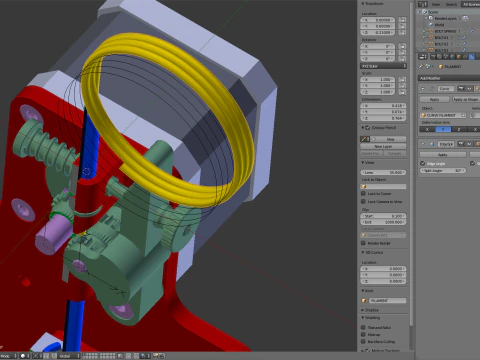Image resolution: width=480 pixels, height=360 pixels.
Task: Open the World properties tab
Action: (452, 57)
